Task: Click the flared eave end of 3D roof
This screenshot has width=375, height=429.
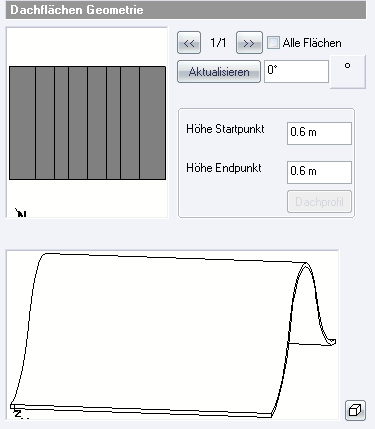Action: 328,341
